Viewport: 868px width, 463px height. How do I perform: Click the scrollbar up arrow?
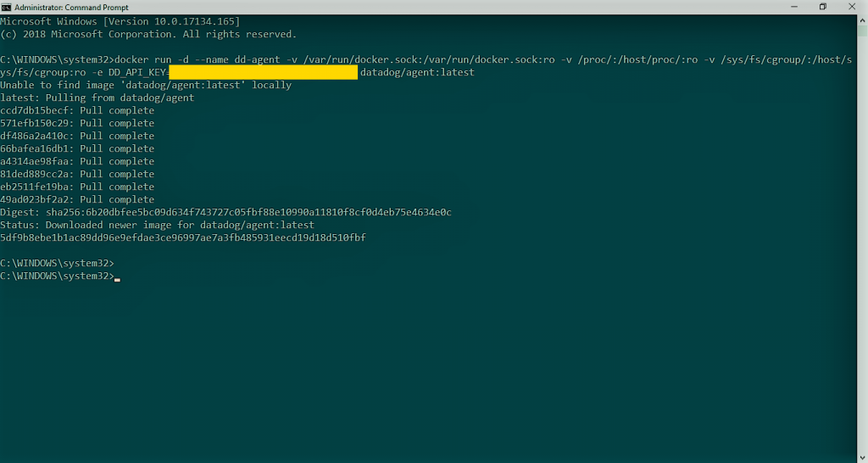[x=863, y=20]
